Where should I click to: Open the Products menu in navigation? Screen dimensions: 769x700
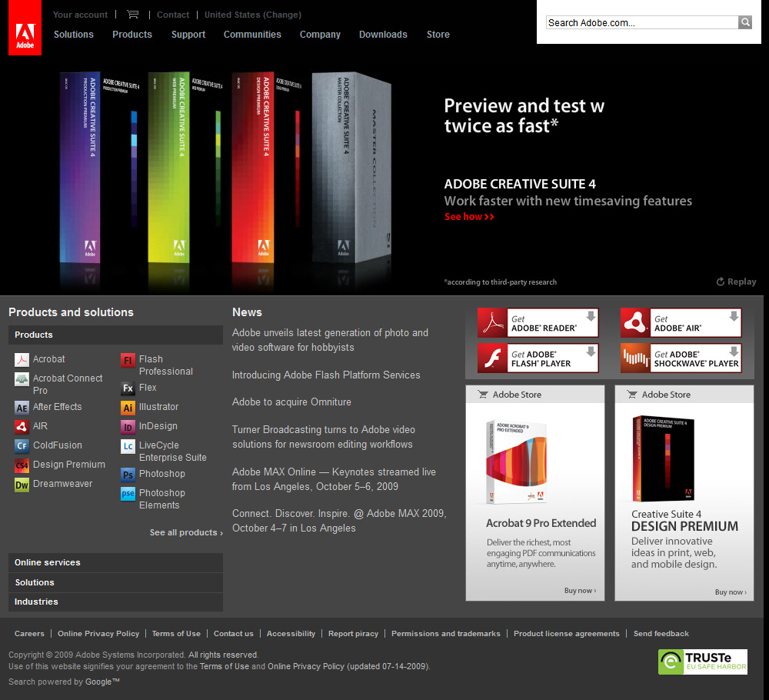[132, 35]
